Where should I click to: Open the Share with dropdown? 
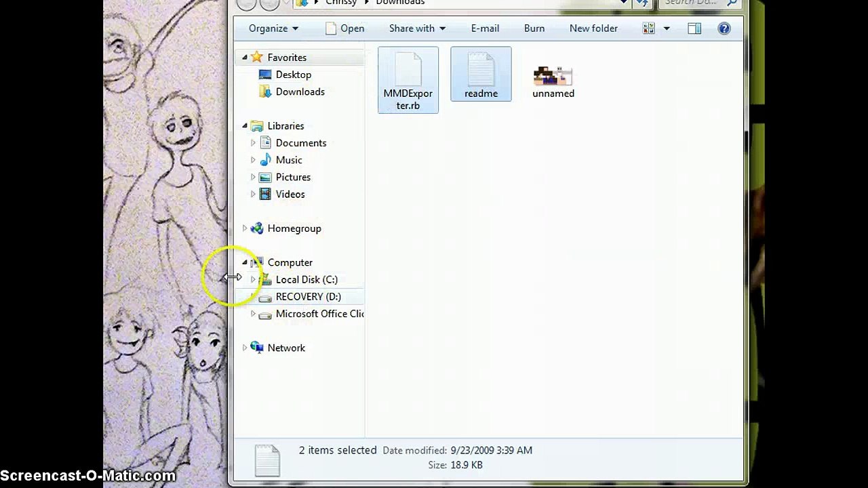pos(417,28)
